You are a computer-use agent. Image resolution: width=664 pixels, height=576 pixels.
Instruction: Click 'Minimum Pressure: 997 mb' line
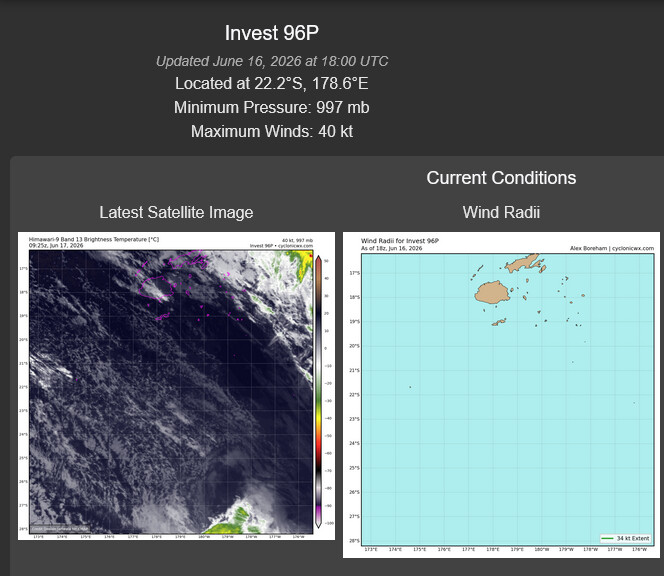[271, 107]
